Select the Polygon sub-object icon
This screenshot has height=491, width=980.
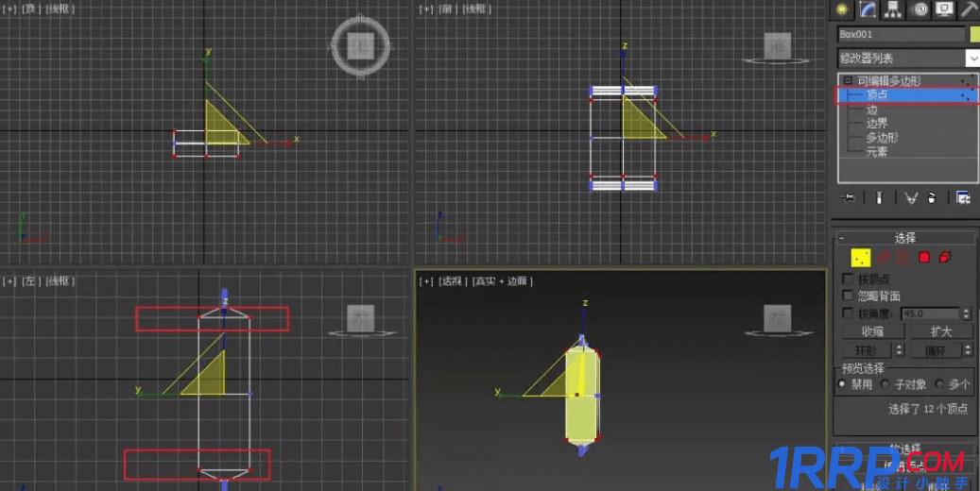point(923,257)
